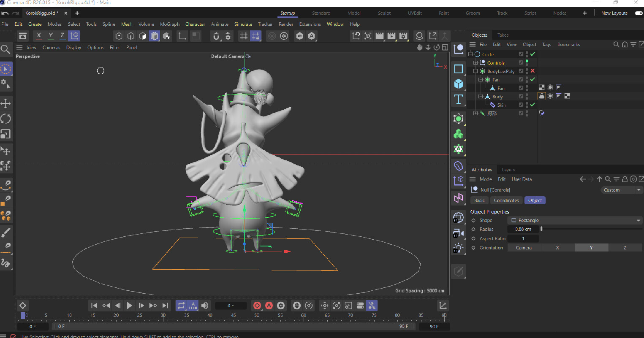Click the Cube primitive icon in side palette

click(459, 84)
